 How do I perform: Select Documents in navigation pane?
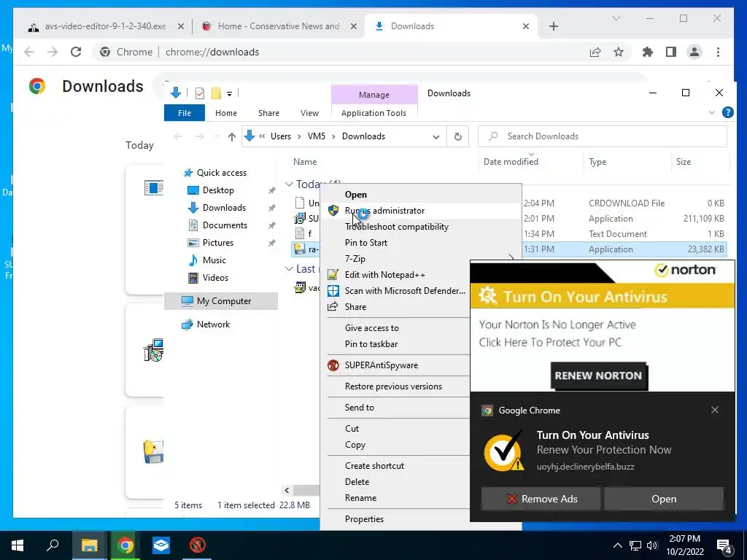click(225, 225)
